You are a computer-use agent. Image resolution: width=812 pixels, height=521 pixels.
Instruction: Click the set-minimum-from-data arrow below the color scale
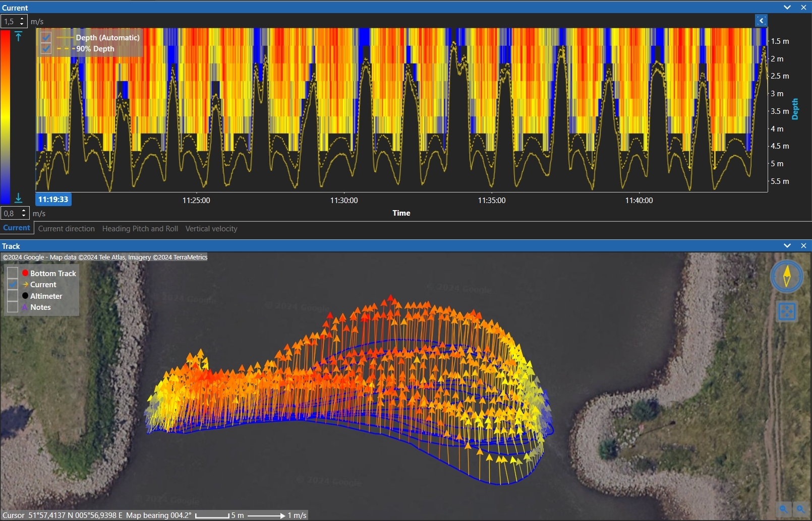[19, 198]
